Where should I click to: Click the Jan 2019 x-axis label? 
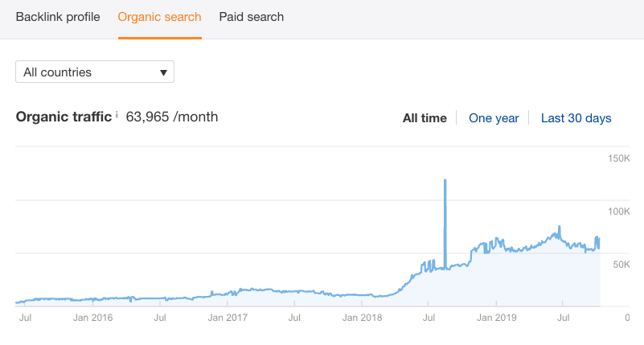pyautogui.click(x=495, y=318)
